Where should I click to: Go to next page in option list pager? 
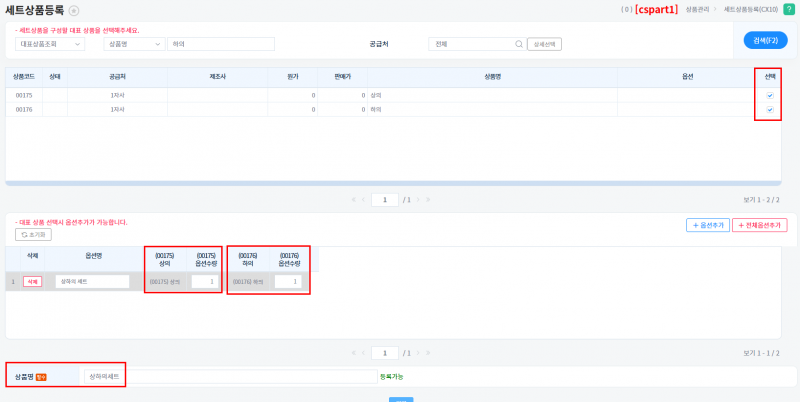[418, 353]
